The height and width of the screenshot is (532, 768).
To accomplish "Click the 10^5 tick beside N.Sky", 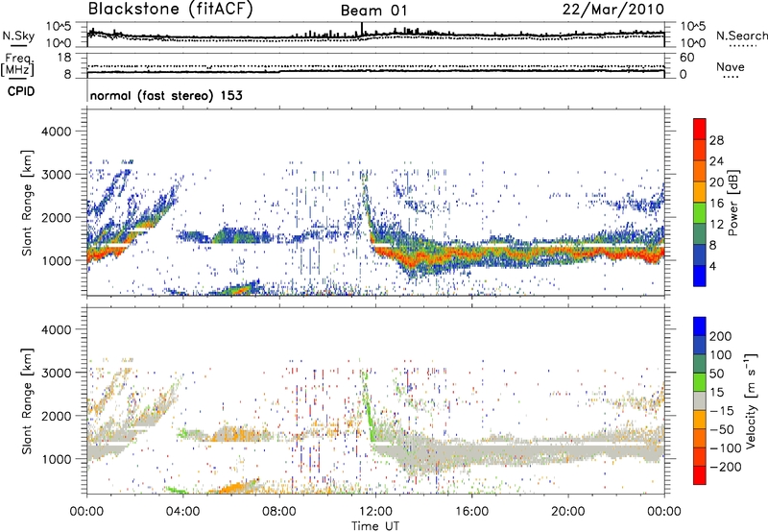I will [x=59, y=27].
